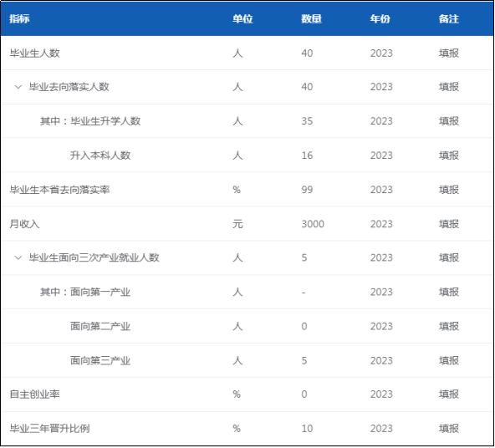Select the 毕业三年晋升比例 row
Viewport: 495px width, 448px height.
[x=247, y=429]
